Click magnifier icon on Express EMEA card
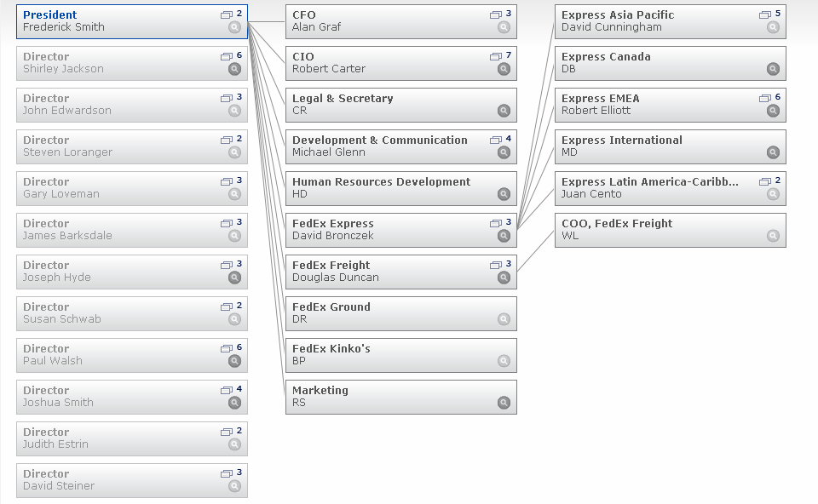 coord(773,111)
